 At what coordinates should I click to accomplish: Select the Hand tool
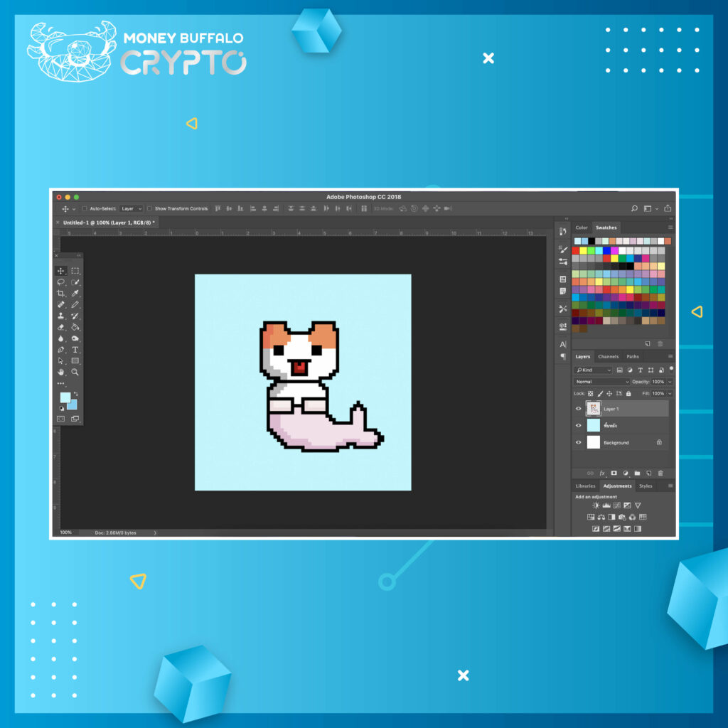coord(60,372)
